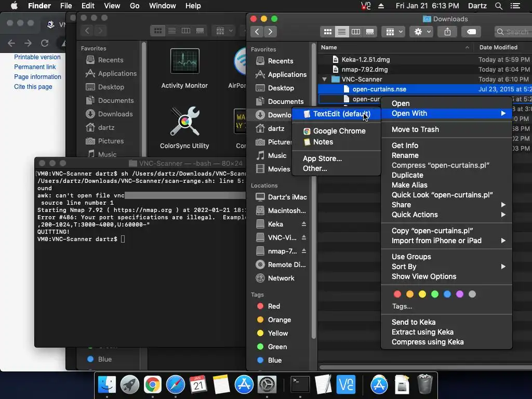The height and width of the screenshot is (399, 532).
Task: Open Terminal from the Dock
Action: coord(300,385)
